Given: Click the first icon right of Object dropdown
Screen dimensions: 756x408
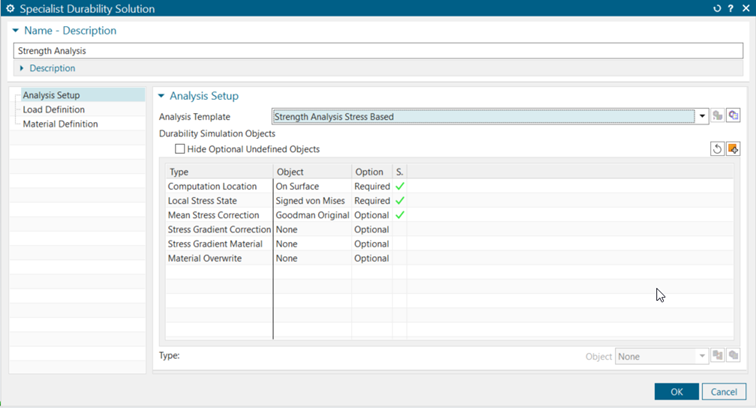Looking at the screenshot, I should tap(718, 356).
